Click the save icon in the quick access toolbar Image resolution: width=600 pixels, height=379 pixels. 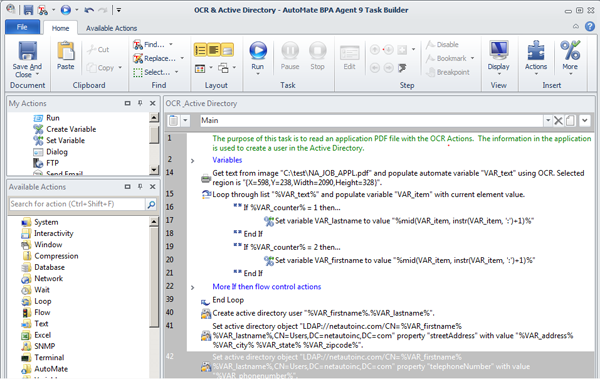pyautogui.click(x=28, y=10)
